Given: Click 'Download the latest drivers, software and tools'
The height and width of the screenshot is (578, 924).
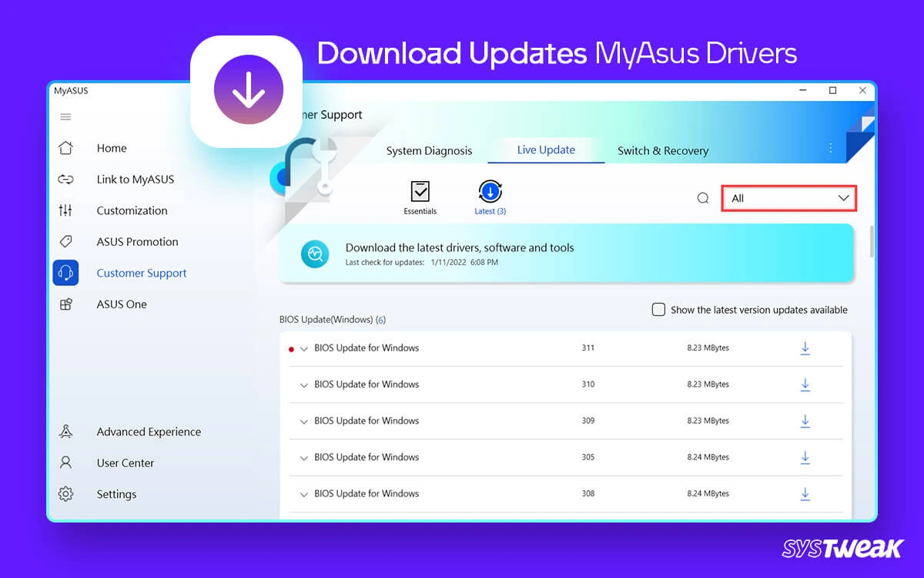Looking at the screenshot, I should (x=460, y=248).
